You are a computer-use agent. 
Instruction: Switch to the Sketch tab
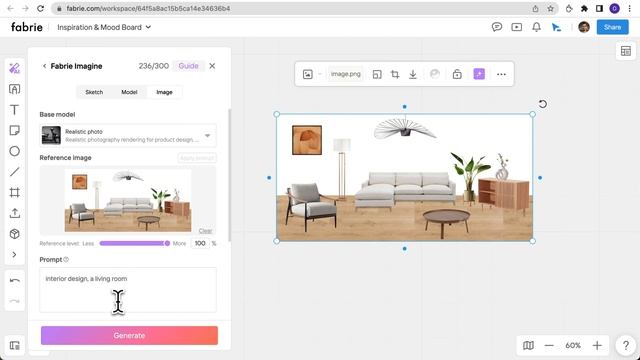click(x=94, y=92)
